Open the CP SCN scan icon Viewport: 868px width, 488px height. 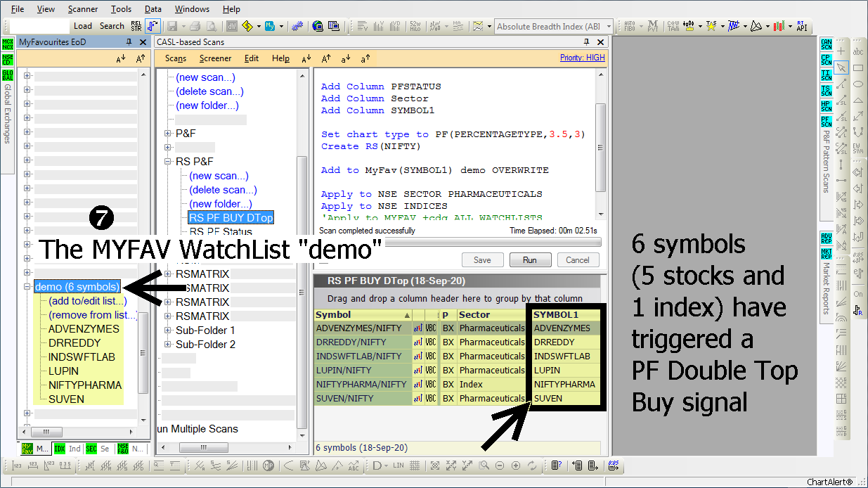826,60
